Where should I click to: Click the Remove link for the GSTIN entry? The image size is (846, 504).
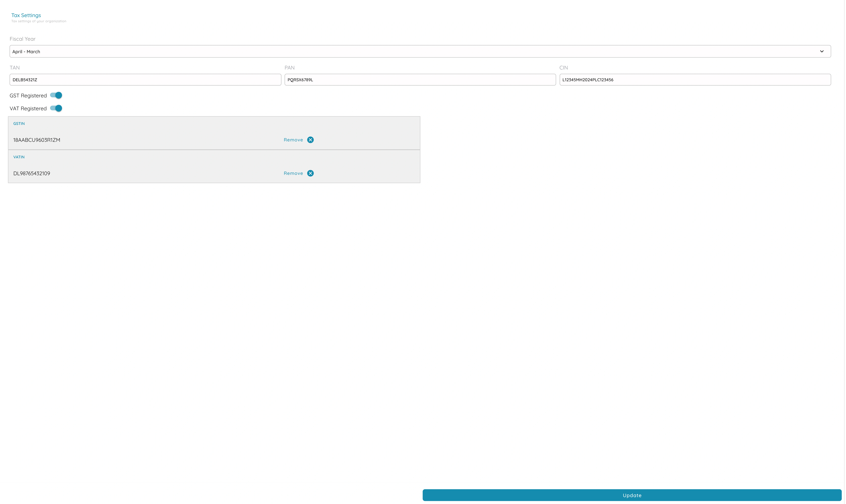click(293, 140)
